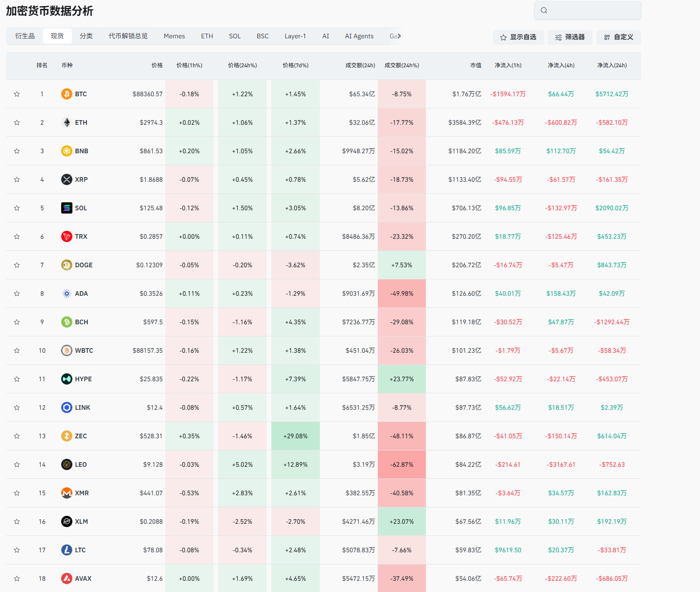Click the Dogecoin DOGE icon
Screen dimensions: 700x592
click(x=67, y=265)
